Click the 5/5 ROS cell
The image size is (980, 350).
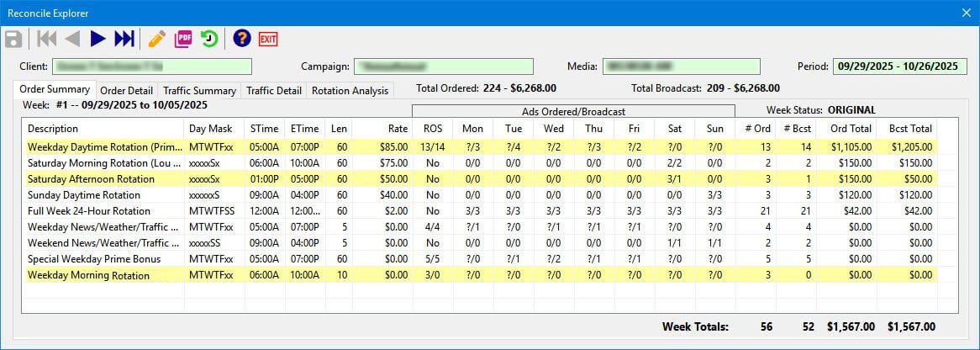click(x=433, y=258)
